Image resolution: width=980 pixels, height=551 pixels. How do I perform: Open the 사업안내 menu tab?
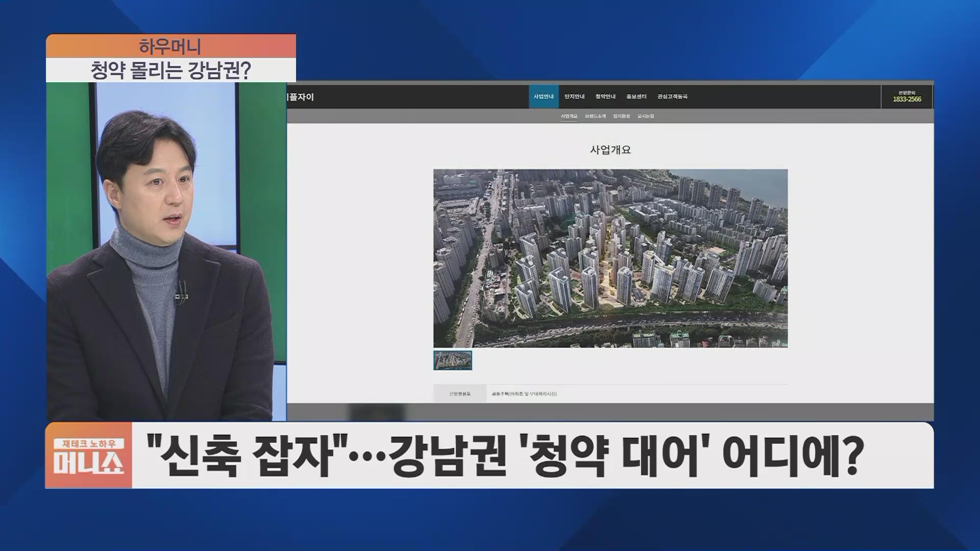click(544, 96)
